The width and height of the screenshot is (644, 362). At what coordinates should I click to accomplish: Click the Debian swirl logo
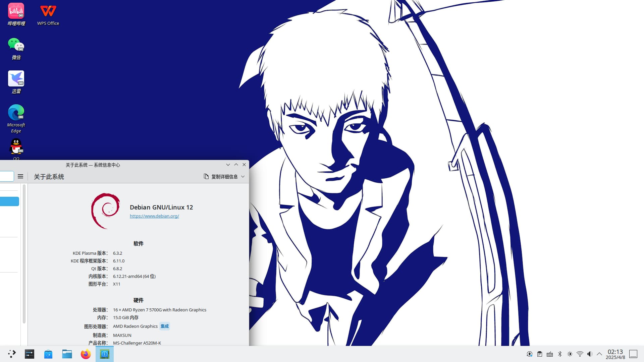pos(105,211)
